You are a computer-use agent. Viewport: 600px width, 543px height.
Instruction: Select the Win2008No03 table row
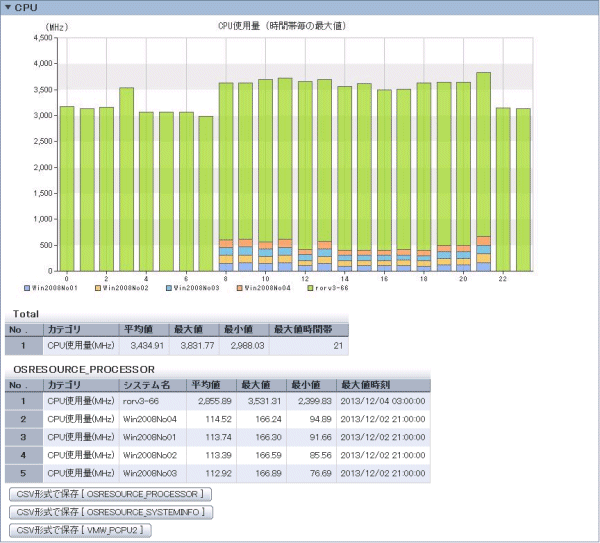(220, 472)
